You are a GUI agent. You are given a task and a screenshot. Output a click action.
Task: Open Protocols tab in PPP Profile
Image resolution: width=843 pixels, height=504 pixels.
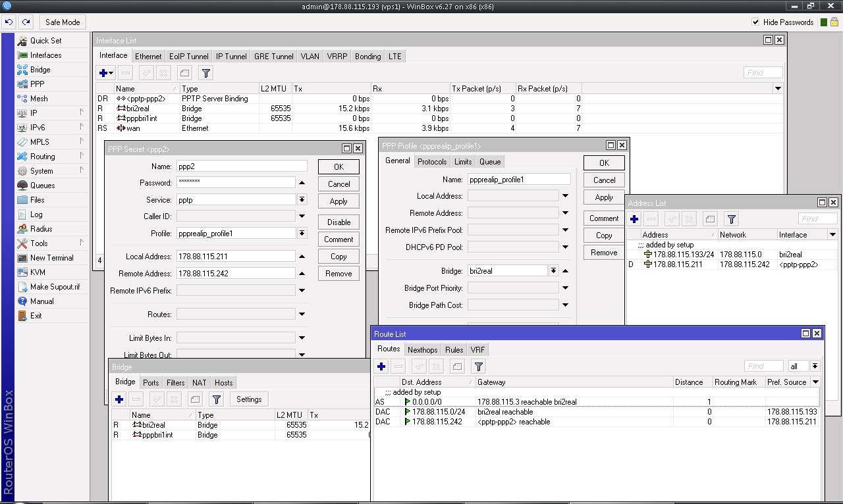432,162
